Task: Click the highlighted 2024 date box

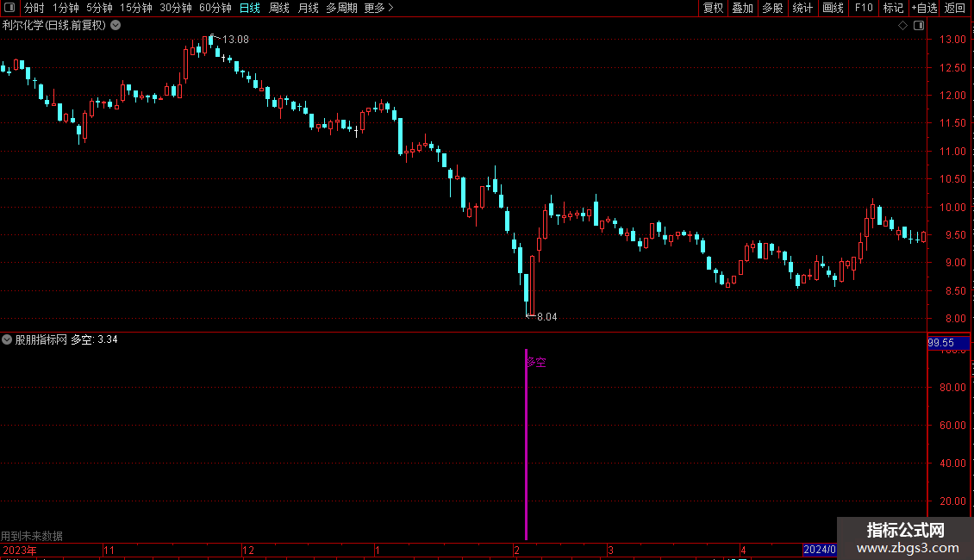Action: click(820, 550)
